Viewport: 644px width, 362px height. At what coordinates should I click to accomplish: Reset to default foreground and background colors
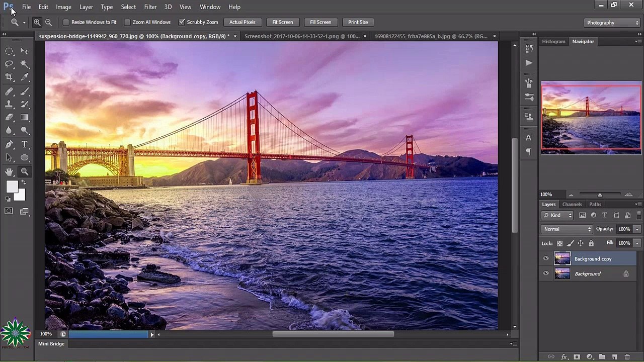8,199
